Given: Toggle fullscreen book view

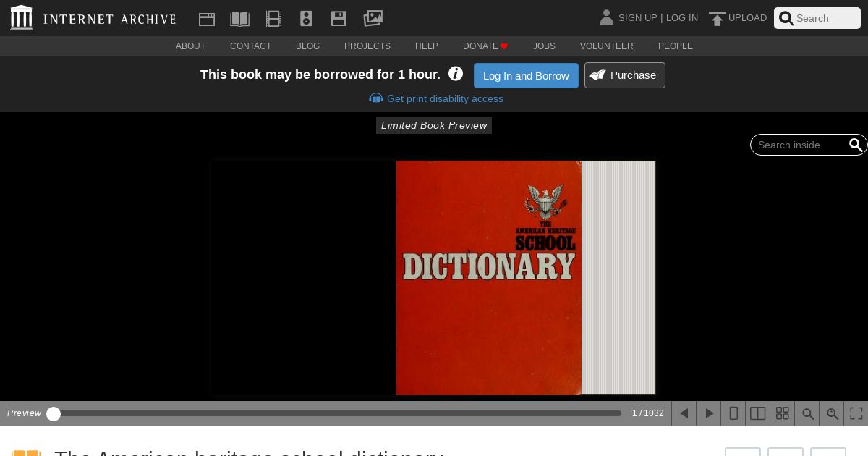Looking at the screenshot, I should point(856,413).
